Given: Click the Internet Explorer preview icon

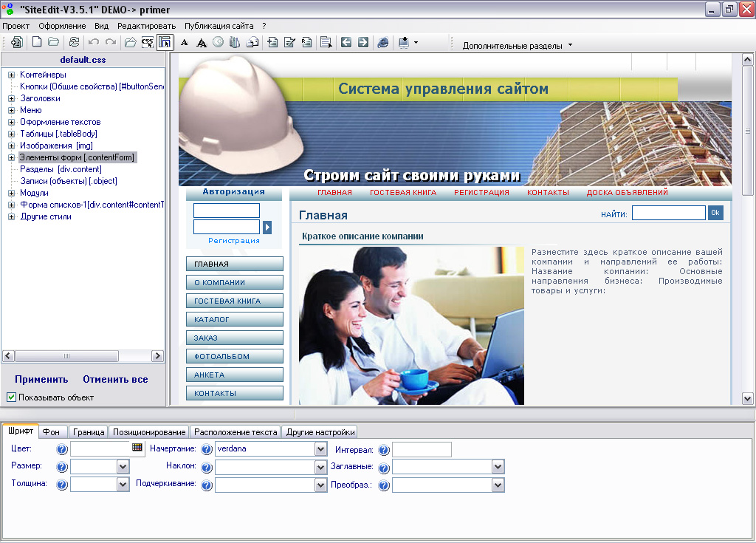Looking at the screenshot, I should (382, 43).
